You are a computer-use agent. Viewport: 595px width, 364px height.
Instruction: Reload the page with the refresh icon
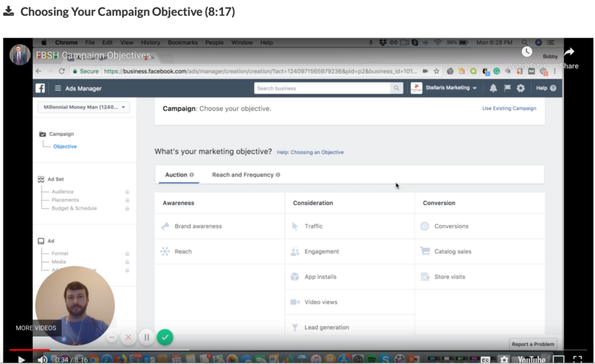(x=62, y=71)
